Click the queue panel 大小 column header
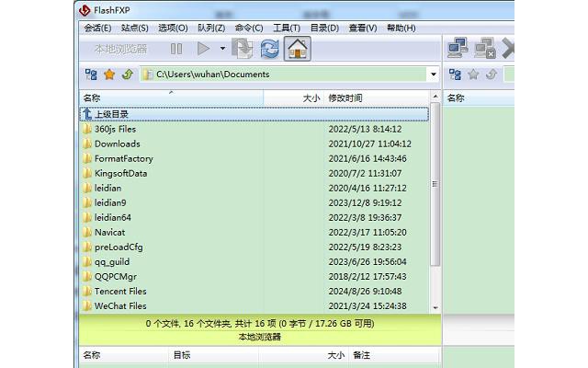This screenshot has height=368, width=588. [304, 355]
